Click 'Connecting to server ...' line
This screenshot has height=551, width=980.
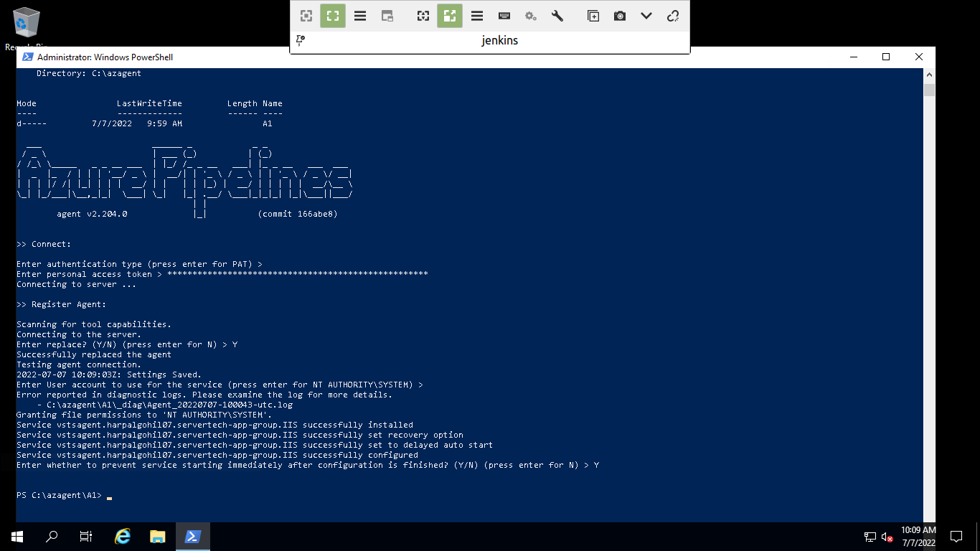coord(77,284)
